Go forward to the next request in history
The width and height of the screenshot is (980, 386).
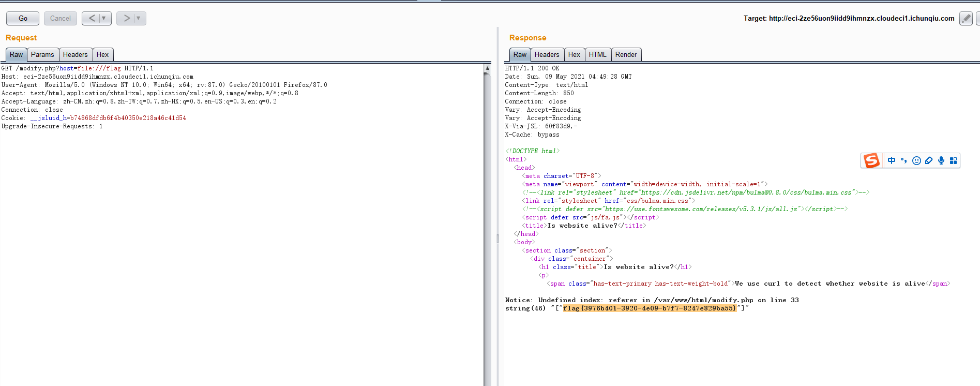[x=126, y=18]
